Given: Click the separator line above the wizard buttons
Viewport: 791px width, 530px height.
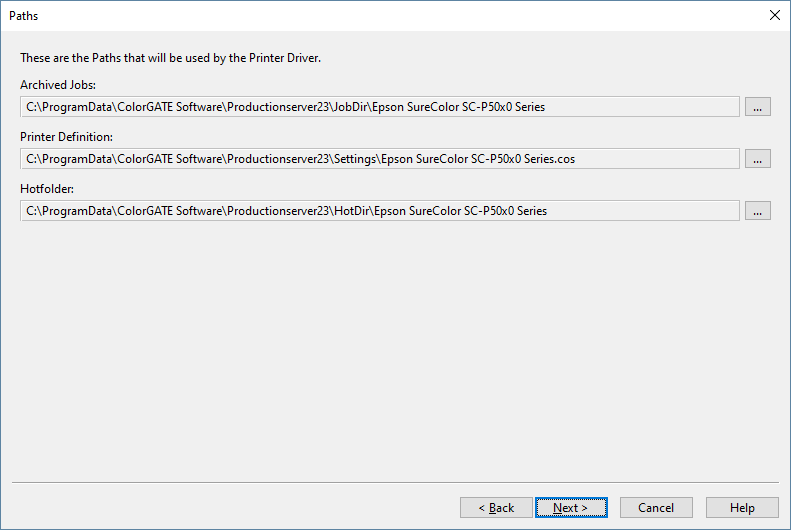Looking at the screenshot, I should point(395,483).
